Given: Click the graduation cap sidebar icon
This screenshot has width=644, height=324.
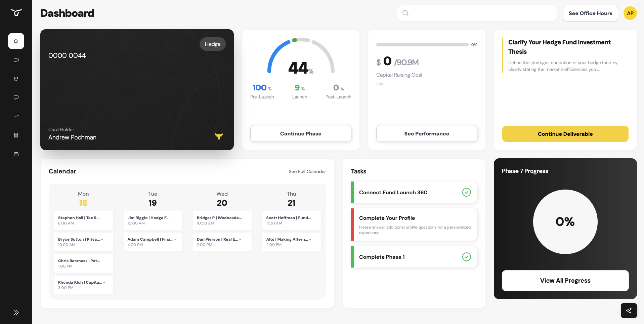Looking at the screenshot, I should click(16, 79).
